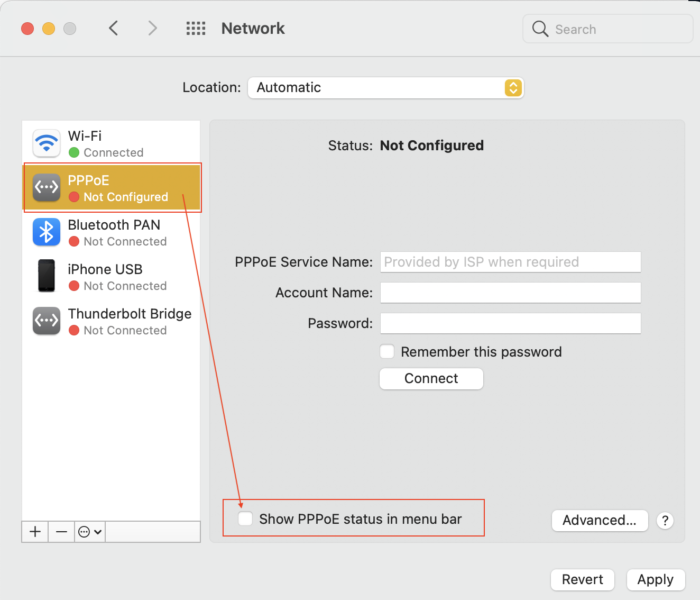Image resolution: width=700 pixels, height=600 pixels.
Task: Click the Revert button
Action: click(582, 580)
